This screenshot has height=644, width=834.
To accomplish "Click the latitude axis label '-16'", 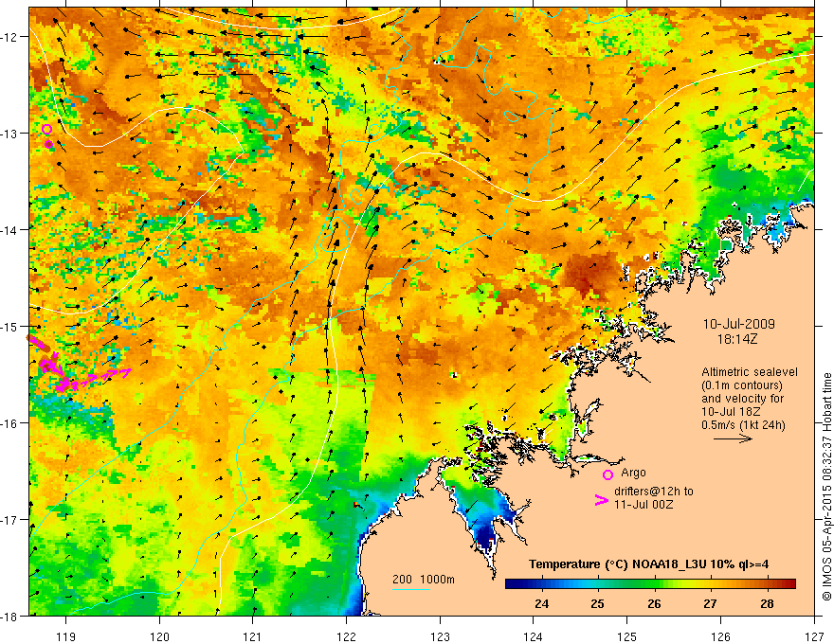I will [x=9, y=423].
